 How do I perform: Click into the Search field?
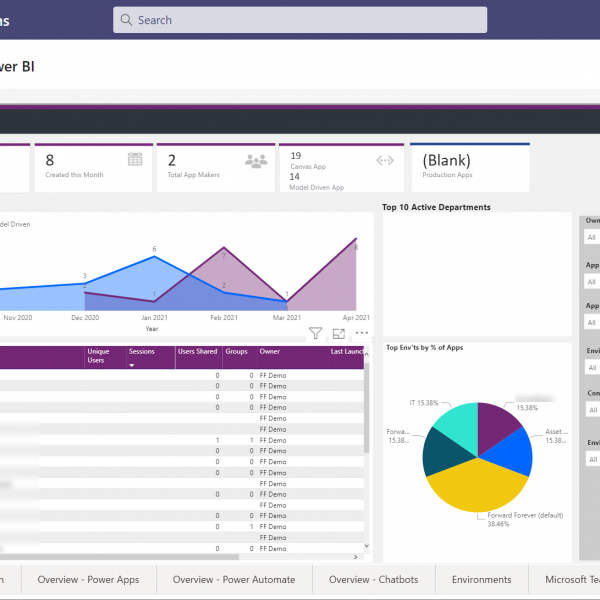(300, 20)
